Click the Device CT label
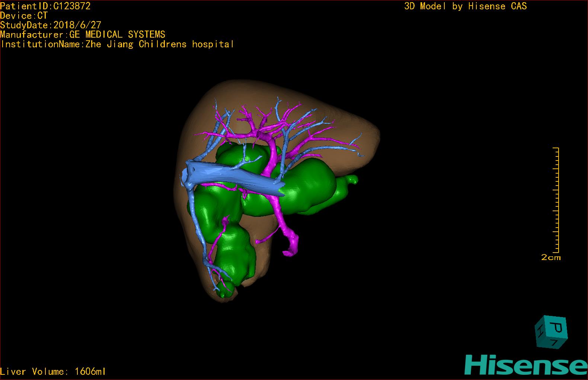This screenshot has width=588, height=380. tap(24, 16)
